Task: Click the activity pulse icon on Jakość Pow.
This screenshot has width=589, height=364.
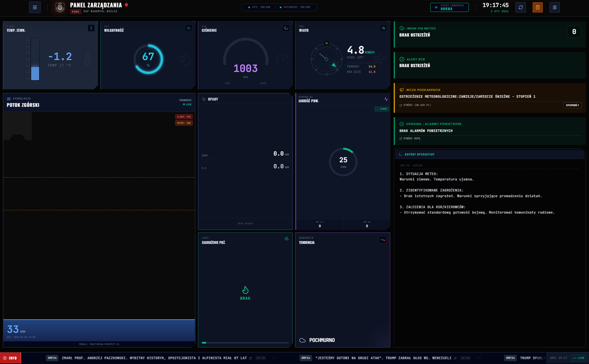Action: pyautogui.click(x=386, y=99)
